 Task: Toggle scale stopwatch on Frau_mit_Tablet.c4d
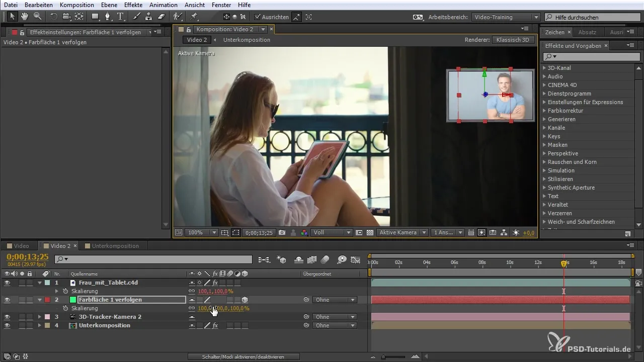[65, 291]
